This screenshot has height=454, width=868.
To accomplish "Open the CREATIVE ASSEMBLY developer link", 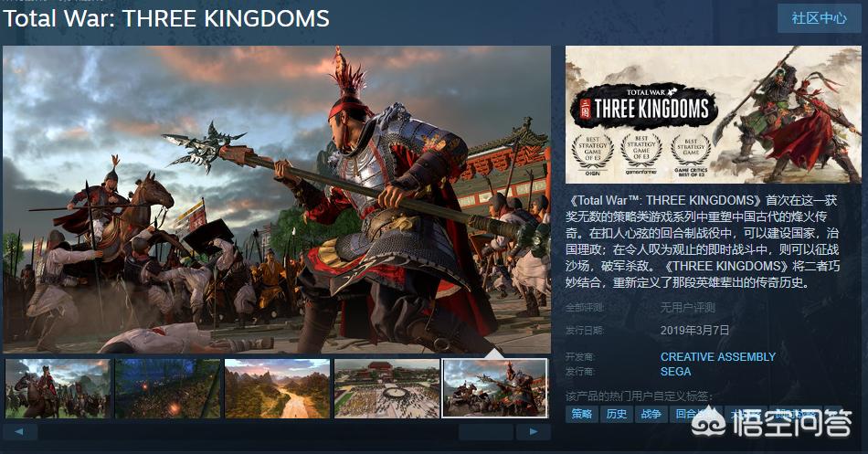I will (717, 357).
